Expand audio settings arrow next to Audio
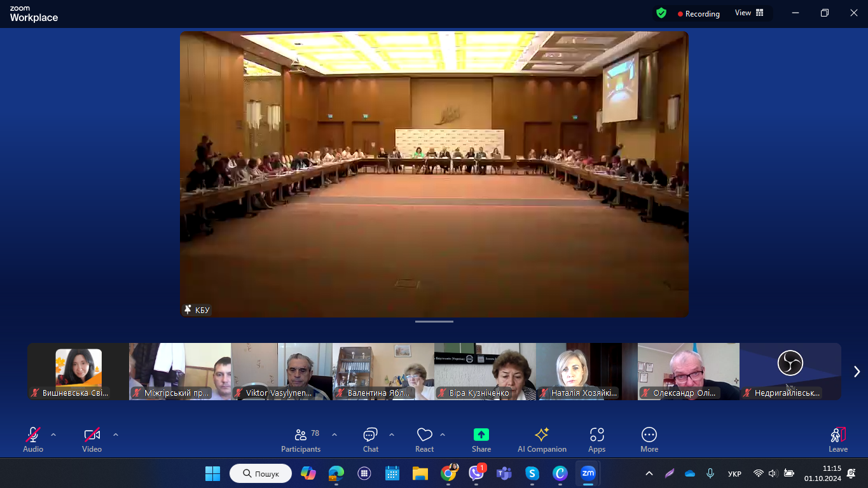The width and height of the screenshot is (868, 488). (53, 435)
